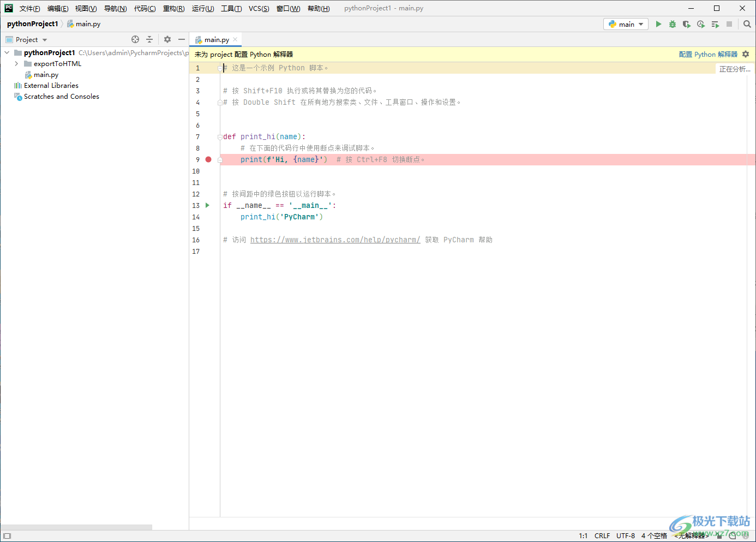Click pythonProject1 in the breadcrumb bar
The height and width of the screenshot is (542, 756).
point(33,24)
